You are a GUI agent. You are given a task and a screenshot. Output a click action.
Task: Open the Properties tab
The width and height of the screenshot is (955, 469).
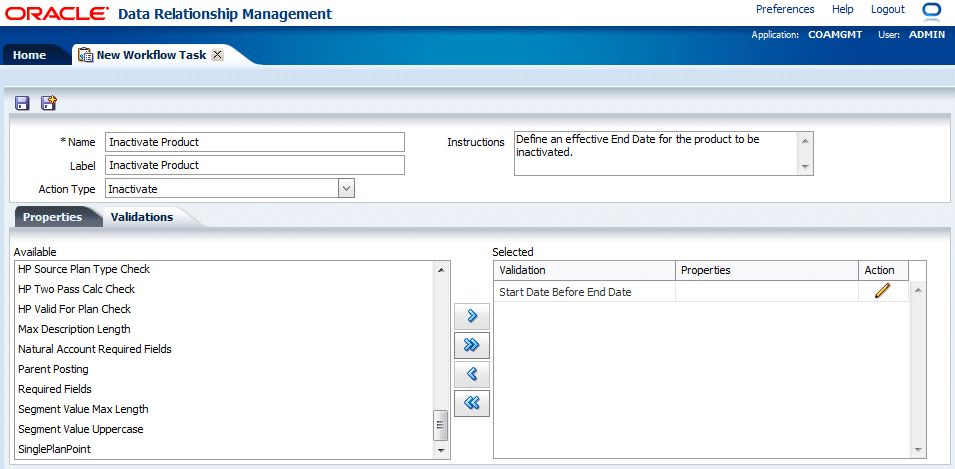point(52,217)
